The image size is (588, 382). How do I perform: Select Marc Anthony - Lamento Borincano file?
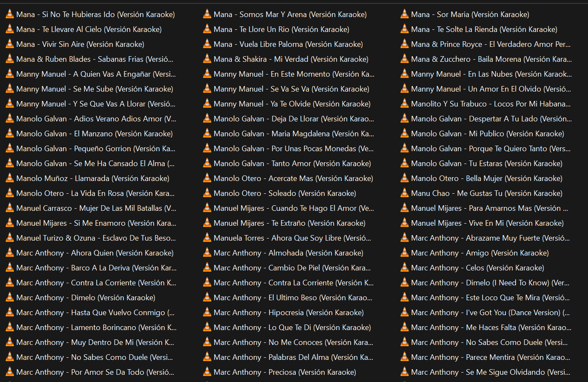pyautogui.click(x=96, y=327)
